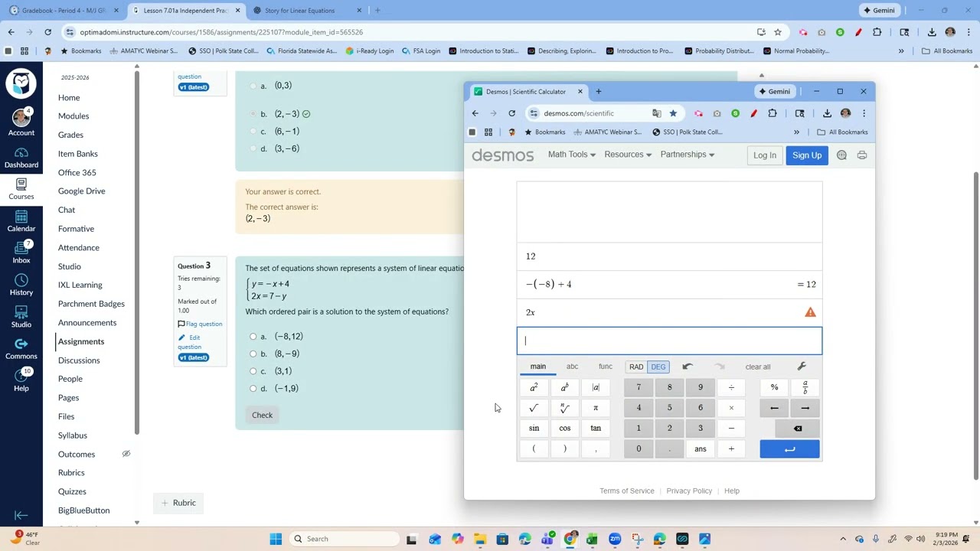
Task: Switch to main keypad tab
Action: click(x=538, y=367)
